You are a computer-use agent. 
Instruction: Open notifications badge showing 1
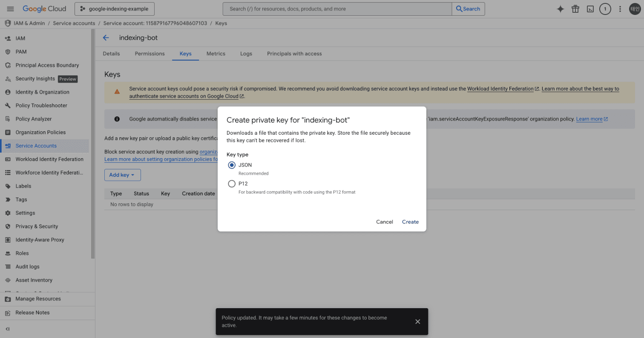pyautogui.click(x=605, y=9)
